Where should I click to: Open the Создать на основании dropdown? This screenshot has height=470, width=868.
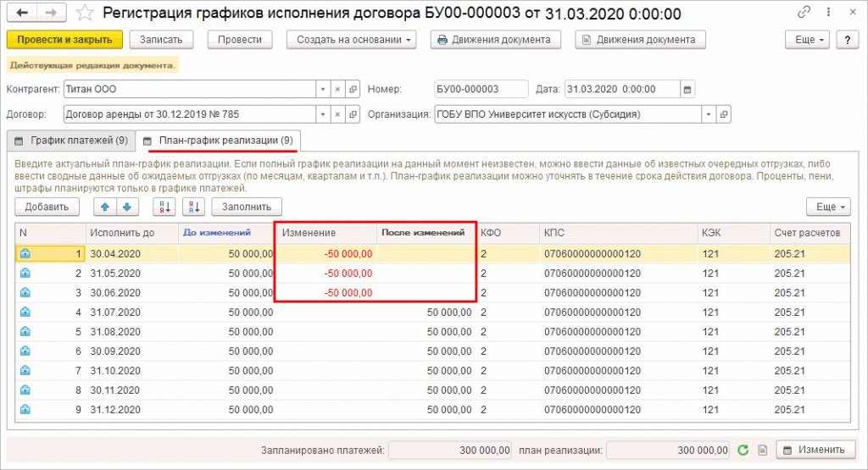pyautogui.click(x=351, y=40)
